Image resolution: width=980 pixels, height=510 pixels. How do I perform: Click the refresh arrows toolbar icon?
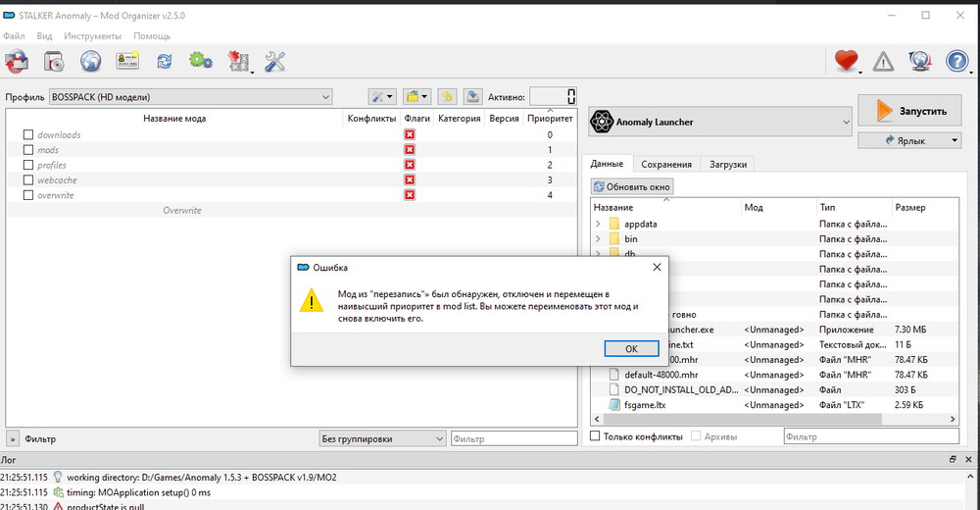[165, 62]
